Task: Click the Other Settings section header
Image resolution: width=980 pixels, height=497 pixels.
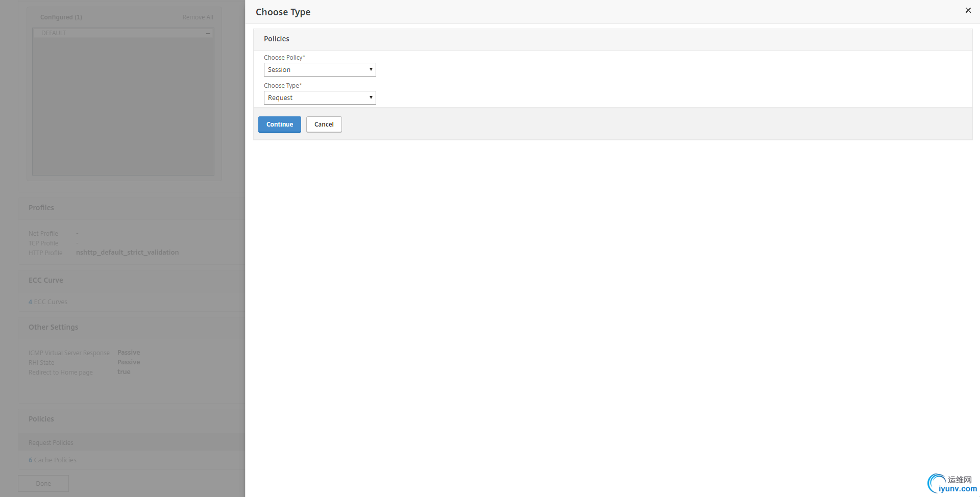Action: tap(54, 327)
